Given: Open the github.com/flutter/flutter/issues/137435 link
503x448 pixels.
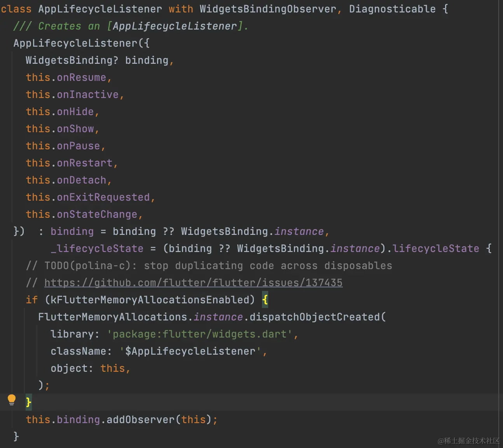Looking at the screenshot, I should pyautogui.click(x=193, y=283).
